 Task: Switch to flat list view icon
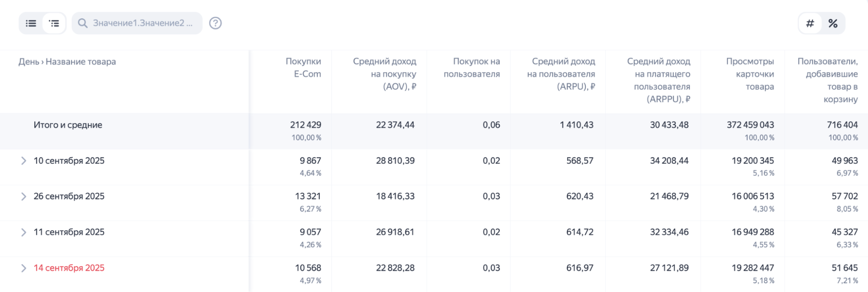pyautogui.click(x=31, y=23)
